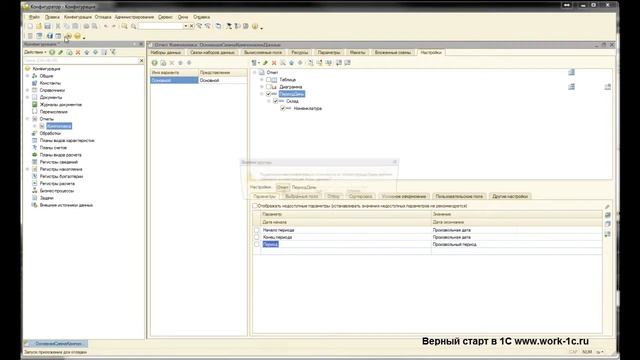Click in the configuration tree search field
This screenshot has width=640, height=360.
[x=81, y=61]
